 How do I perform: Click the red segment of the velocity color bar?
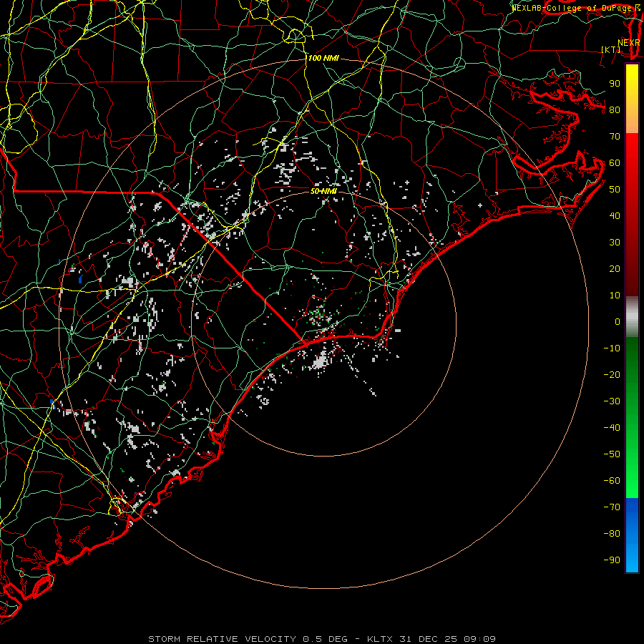[x=632, y=215]
